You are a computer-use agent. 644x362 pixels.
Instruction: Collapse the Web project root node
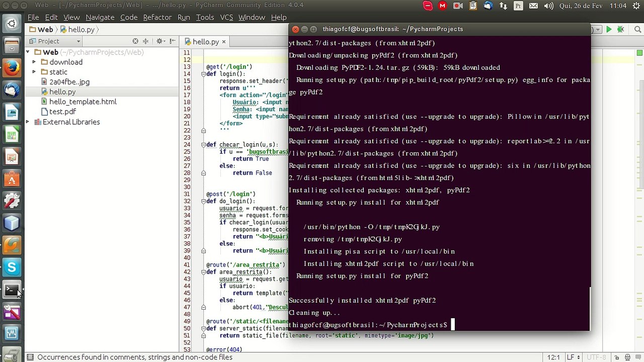[x=28, y=52]
